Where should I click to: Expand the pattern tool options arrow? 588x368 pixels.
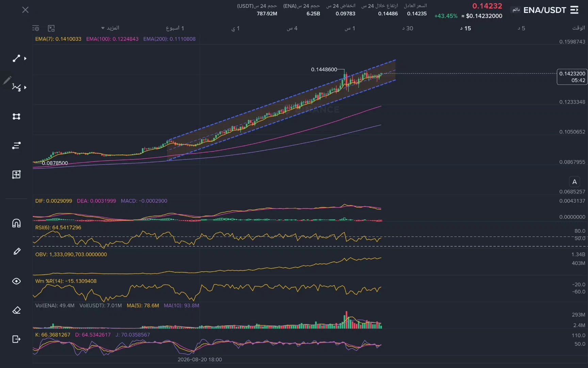(x=25, y=88)
